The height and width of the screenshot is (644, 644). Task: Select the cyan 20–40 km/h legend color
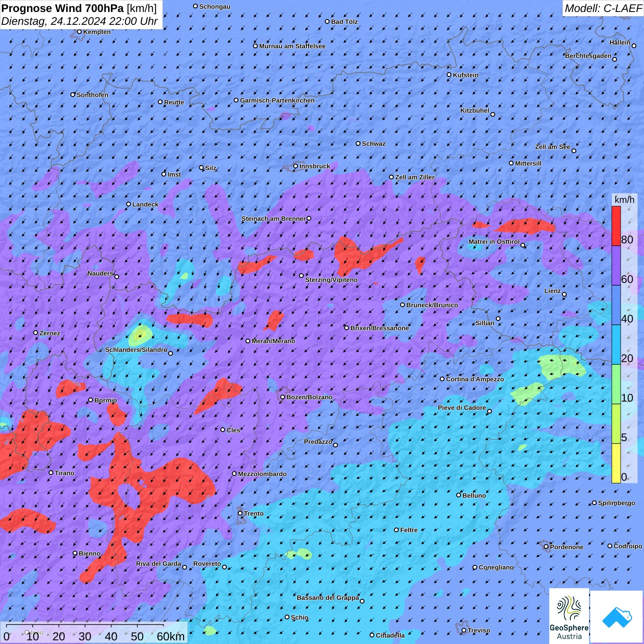tap(616, 345)
